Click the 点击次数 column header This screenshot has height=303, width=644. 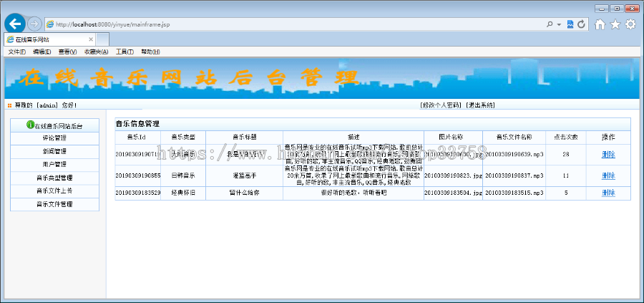(566, 138)
